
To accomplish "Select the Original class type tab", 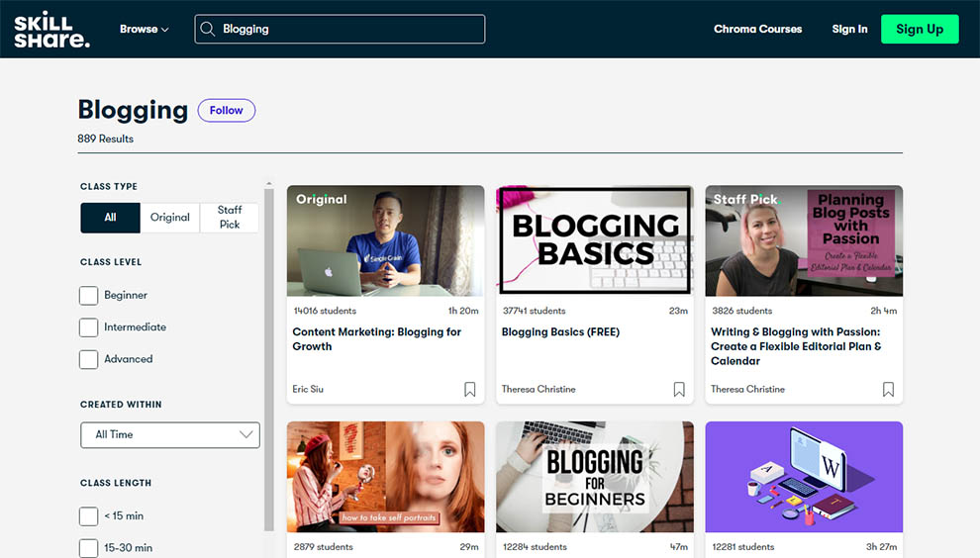I will 170,218.
